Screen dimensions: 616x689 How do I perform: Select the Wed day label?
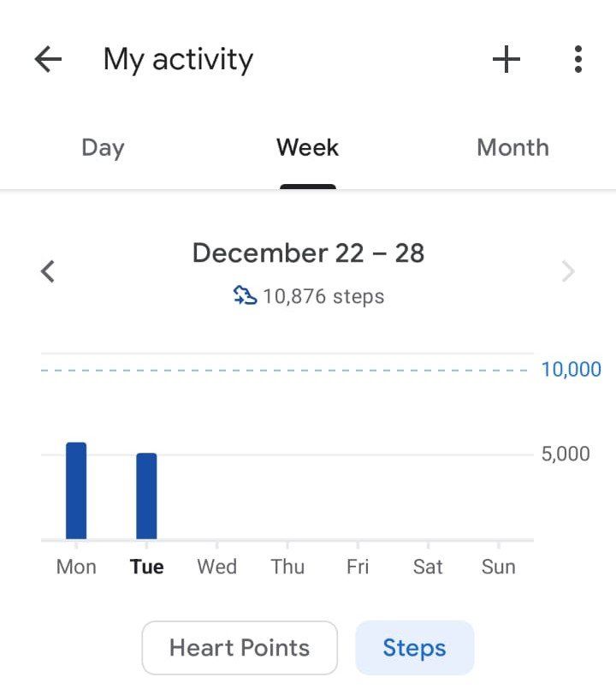[216, 567]
